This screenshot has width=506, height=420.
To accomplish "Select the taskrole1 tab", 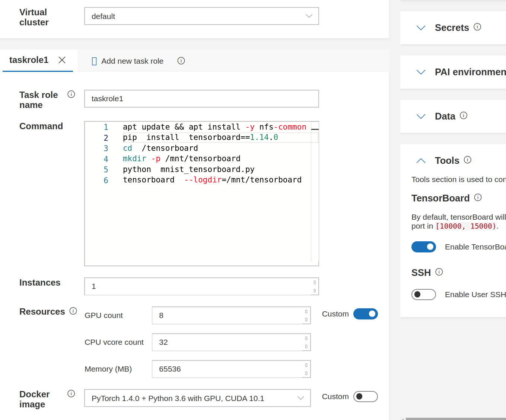I will tap(29, 60).
